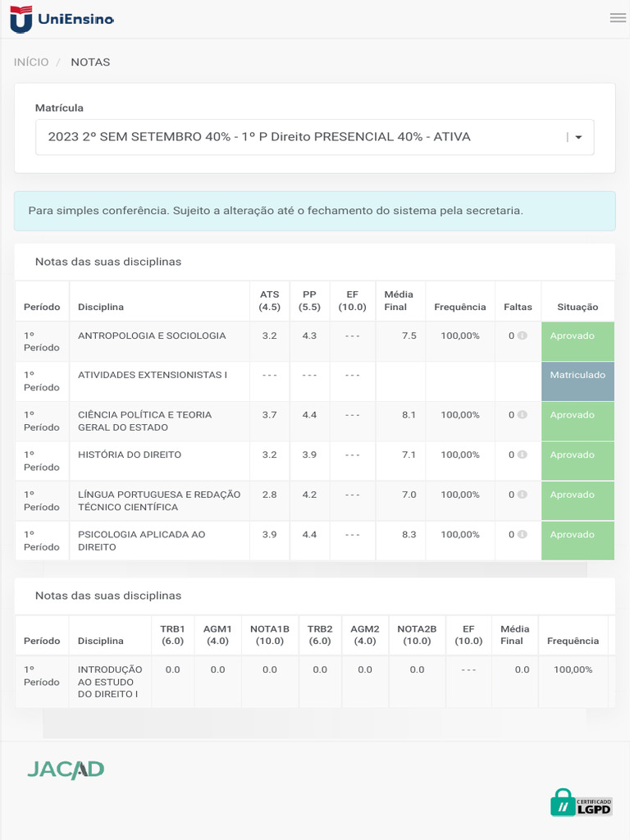
Task: Click info icon beside Psicologia Aplicada faltas
Action: click(523, 534)
